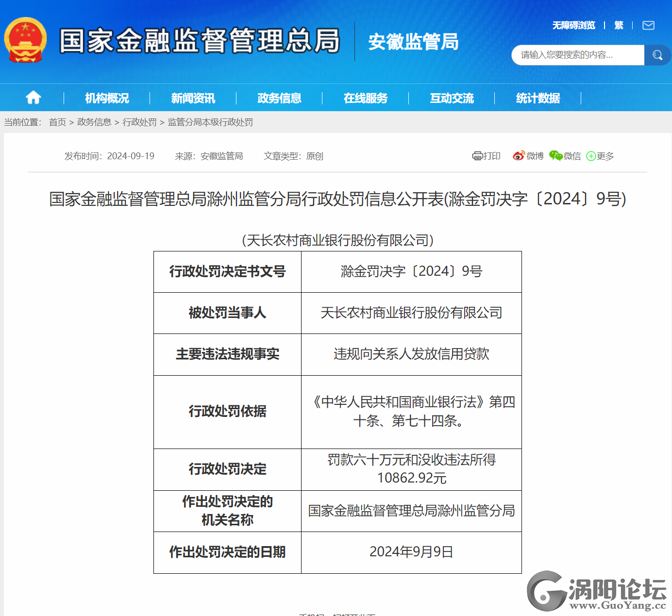
Task: Share via the Weibo icon
Action: point(519,156)
